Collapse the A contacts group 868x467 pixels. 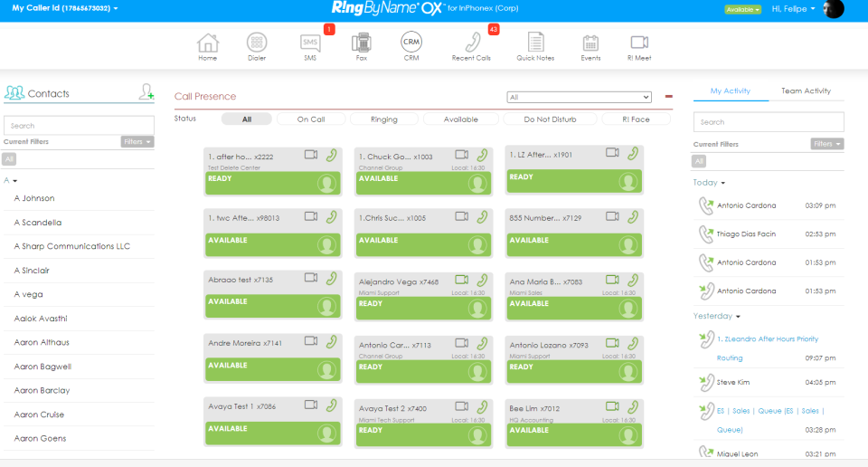(x=11, y=181)
